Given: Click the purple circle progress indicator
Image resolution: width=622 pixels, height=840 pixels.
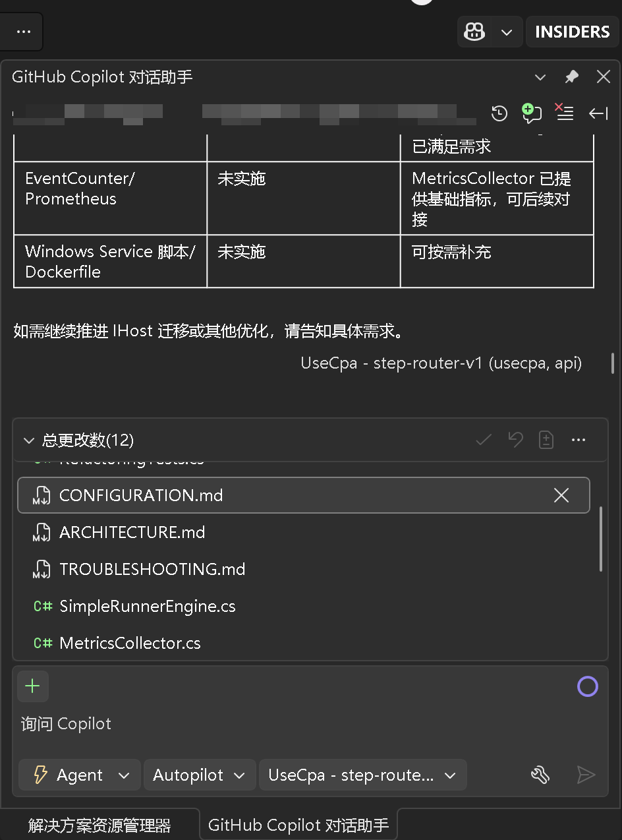Looking at the screenshot, I should (587, 686).
